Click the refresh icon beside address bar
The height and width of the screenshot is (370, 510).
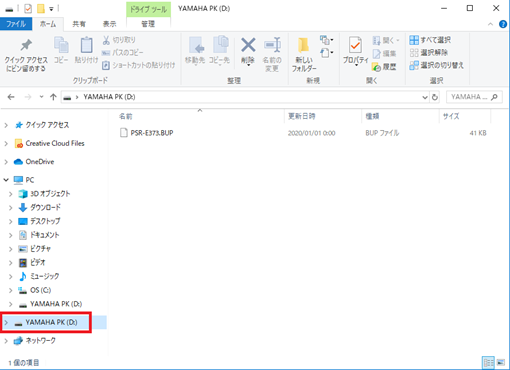pyautogui.click(x=435, y=97)
